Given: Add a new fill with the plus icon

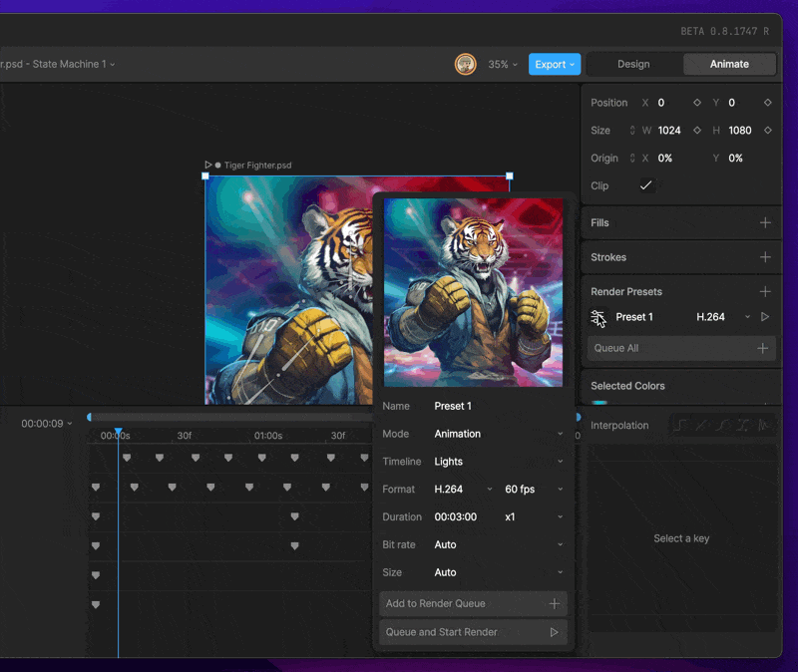Looking at the screenshot, I should (765, 223).
